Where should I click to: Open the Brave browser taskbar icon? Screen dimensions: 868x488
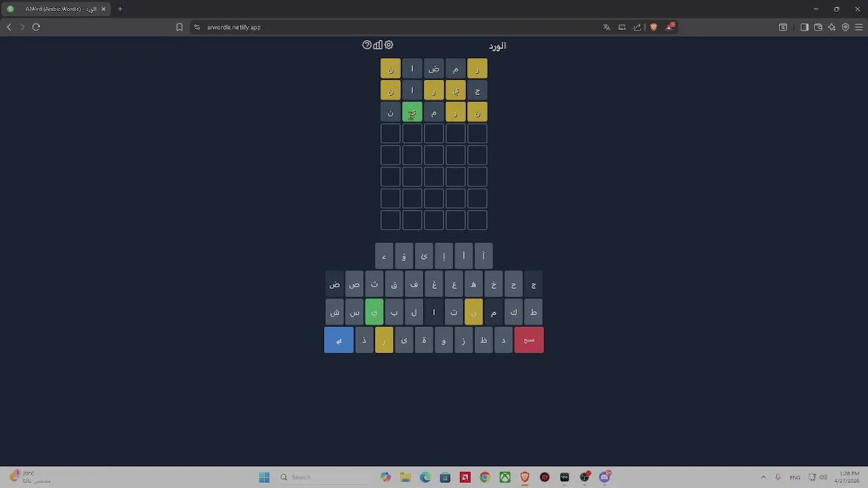coord(525,477)
